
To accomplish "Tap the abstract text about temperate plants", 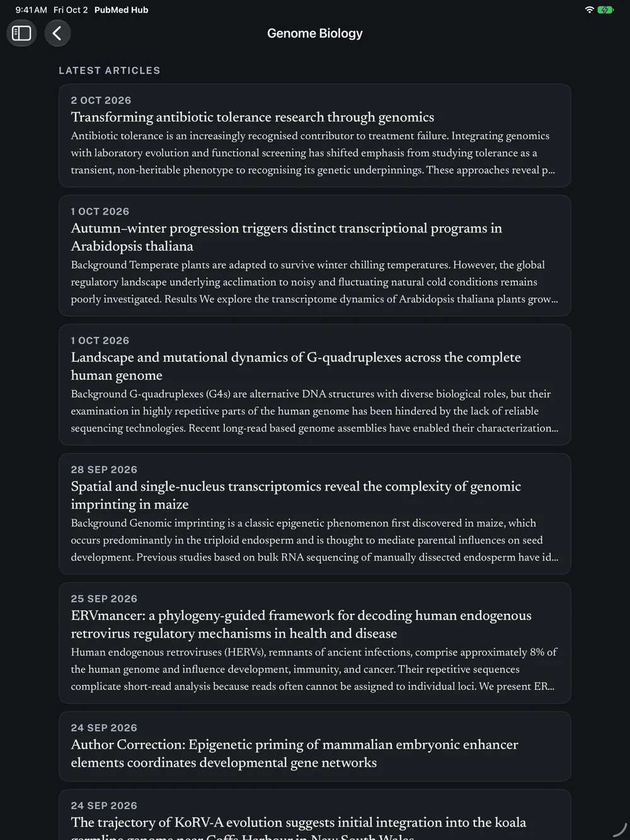I will 314,282.
